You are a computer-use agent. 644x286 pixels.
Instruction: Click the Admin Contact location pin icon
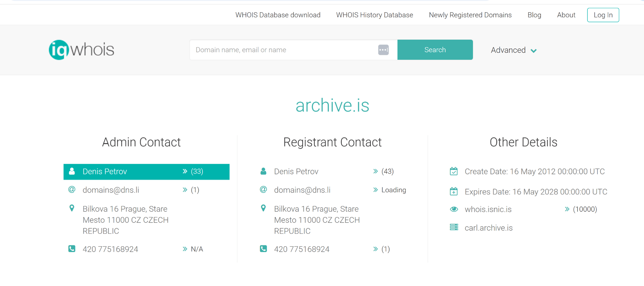(x=72, y=209)
